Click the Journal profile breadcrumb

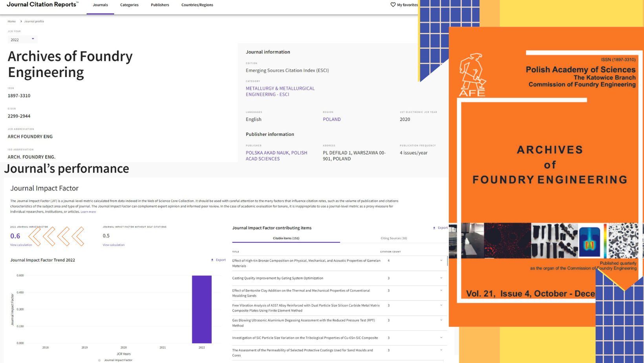pos(34,21)
